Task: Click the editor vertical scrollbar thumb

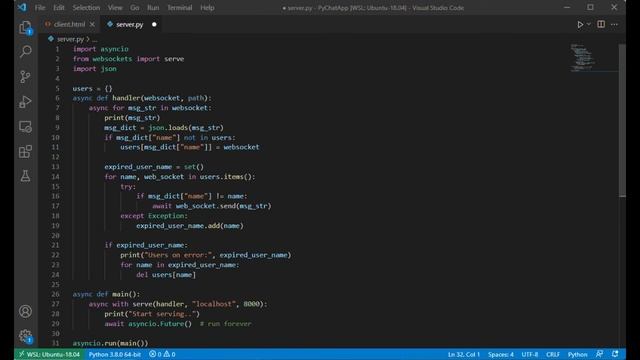Action: (622, 120)
